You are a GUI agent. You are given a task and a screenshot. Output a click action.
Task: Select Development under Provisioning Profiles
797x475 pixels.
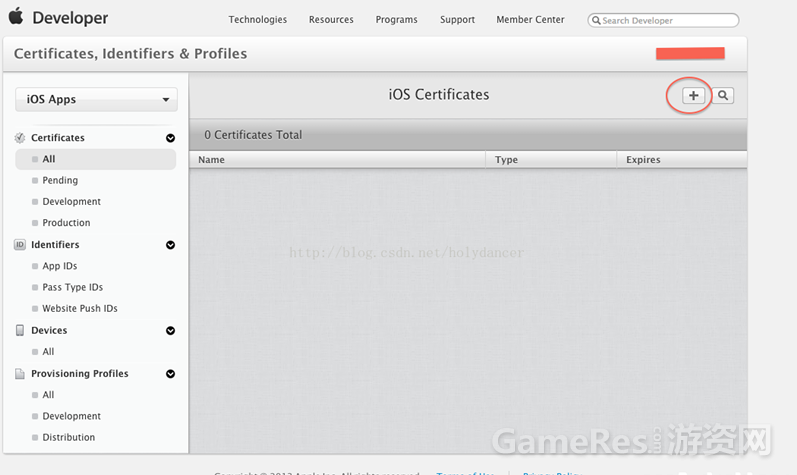(x=71, y=416)
